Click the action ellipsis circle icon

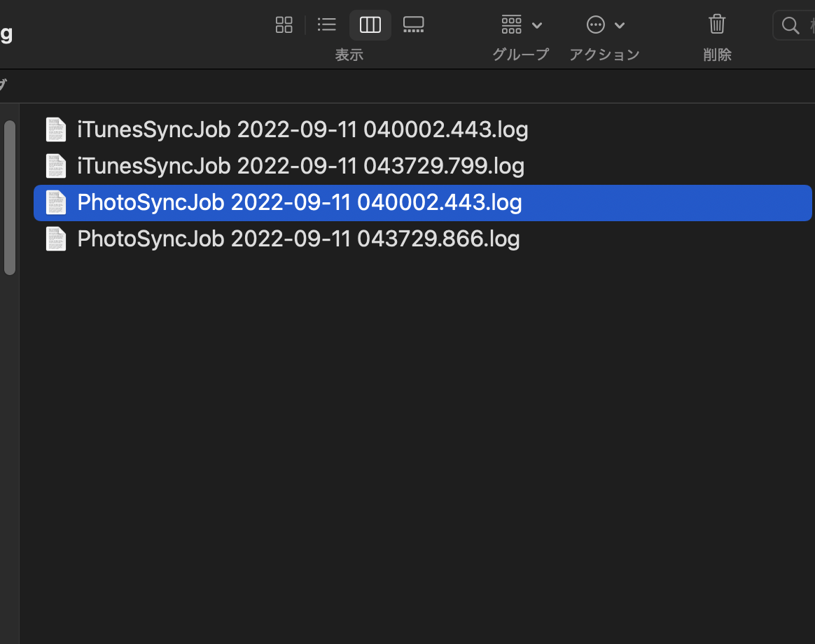pos(595,25)
